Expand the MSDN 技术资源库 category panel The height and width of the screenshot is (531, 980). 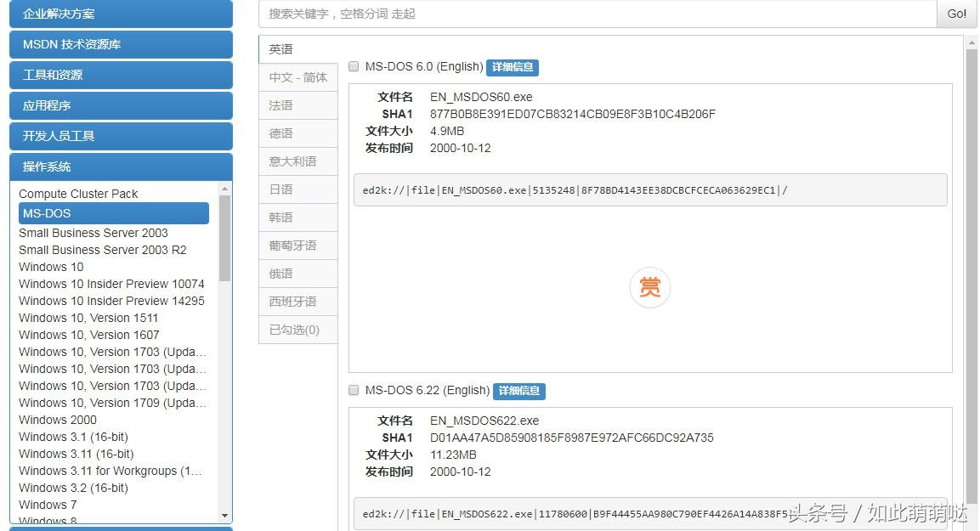click(x=122, y=44)
